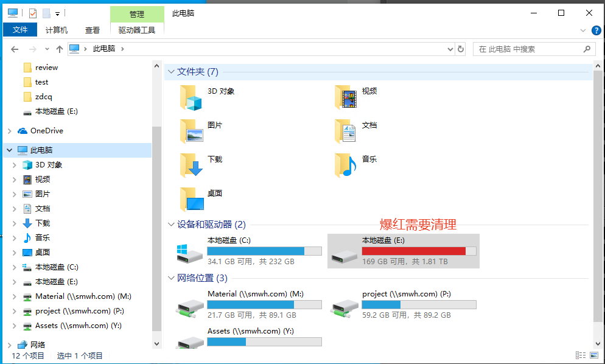Click the usage bar of Assets (Y:)
The image size is (605, 364).
[264, 341]
